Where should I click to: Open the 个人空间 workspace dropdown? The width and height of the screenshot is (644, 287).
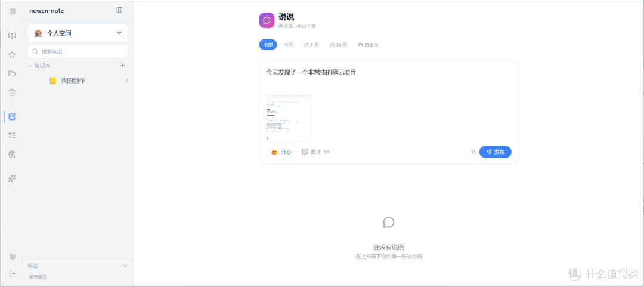[x=78, y=33]
